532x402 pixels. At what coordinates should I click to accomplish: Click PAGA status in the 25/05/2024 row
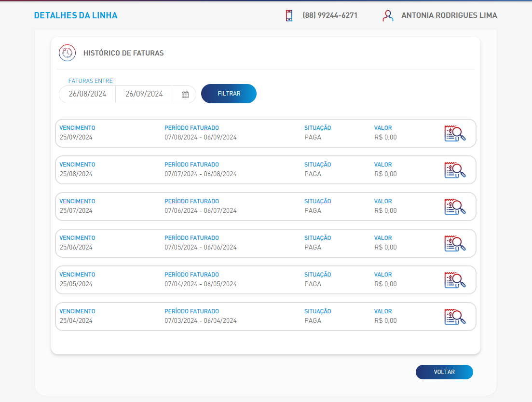click(313, 284)
